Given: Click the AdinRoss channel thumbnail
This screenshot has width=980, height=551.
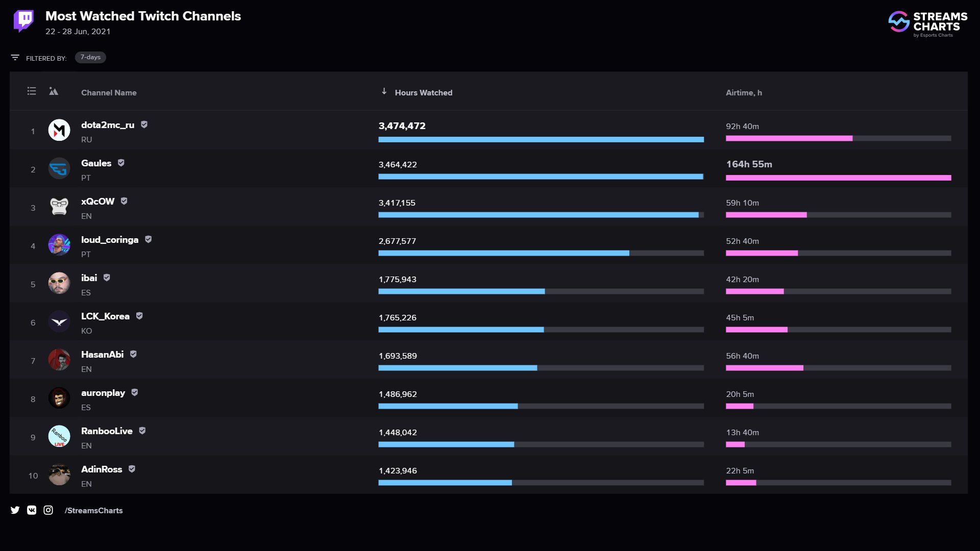Looking at the screenshot, I should point(59,474).
